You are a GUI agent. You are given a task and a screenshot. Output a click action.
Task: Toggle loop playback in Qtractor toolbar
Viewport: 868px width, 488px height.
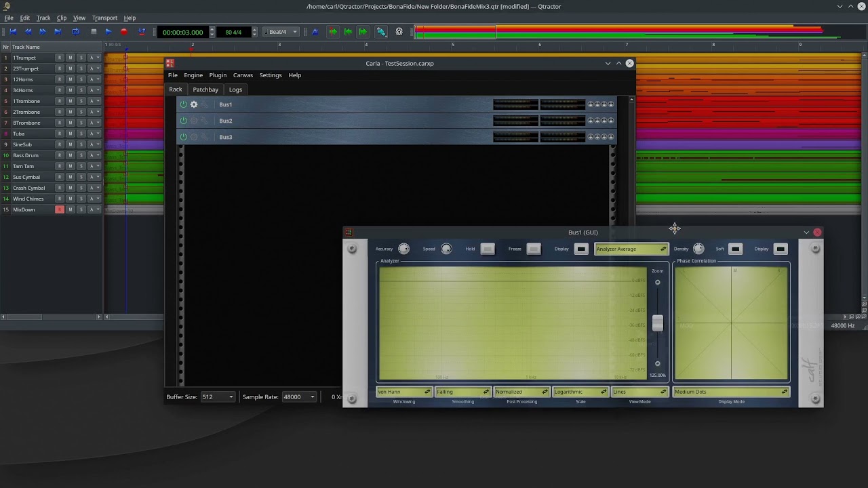click(x=75, y=32)
